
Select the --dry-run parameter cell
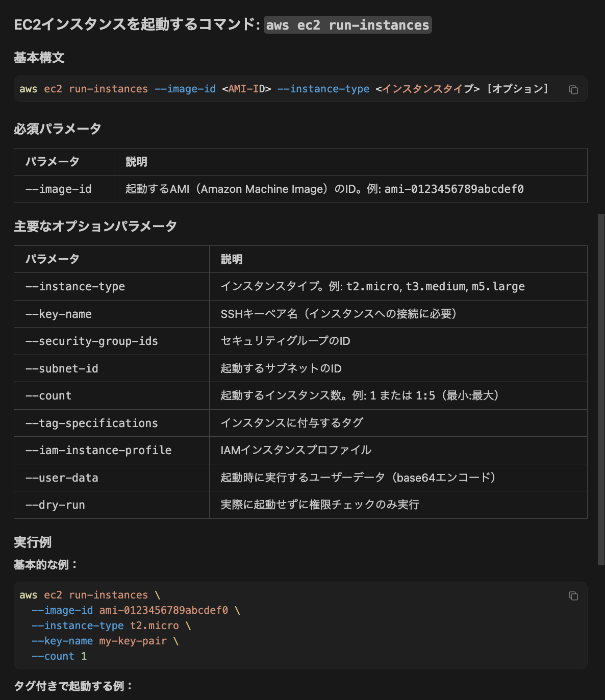coord(55,505)
